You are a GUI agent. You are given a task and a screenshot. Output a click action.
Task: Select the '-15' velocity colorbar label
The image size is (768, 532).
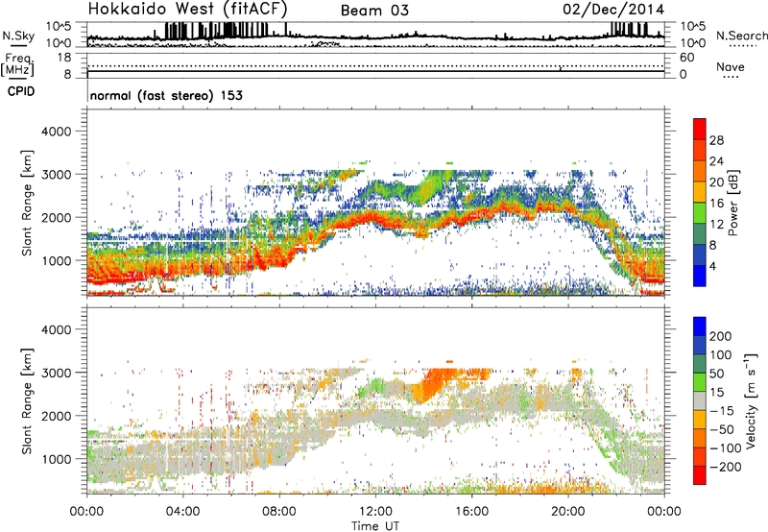click(x=722, y=411)
